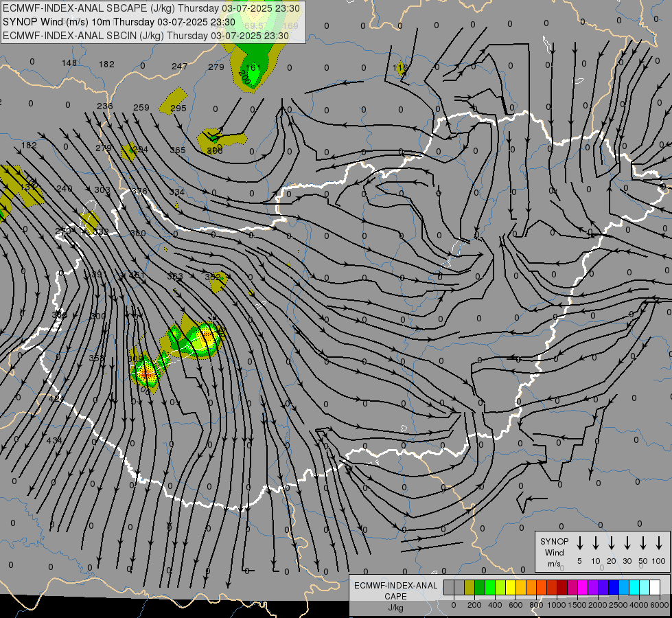This screenshot has width=672, height=618.
Task: Click the map value 148
Action: coord(69,63)
